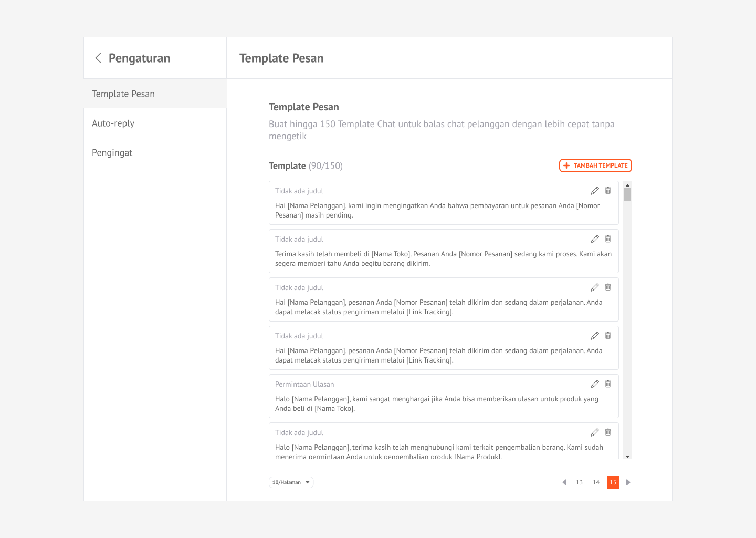The width and height of the screenshot is (756, 538).
Task: Click the scrollbar up arrow in template list
Action: tap(627, 185)
